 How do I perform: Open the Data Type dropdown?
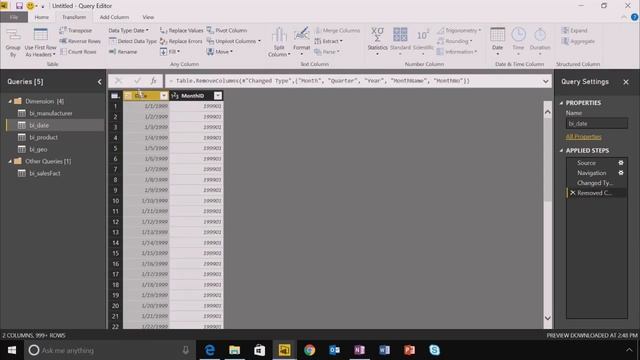[x=129, y=31]
